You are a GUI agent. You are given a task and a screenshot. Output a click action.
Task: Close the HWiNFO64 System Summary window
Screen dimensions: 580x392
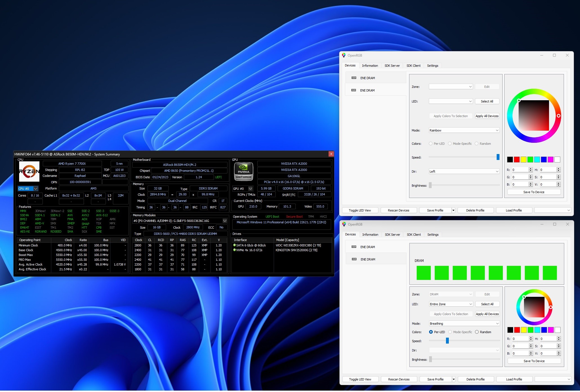331,154
